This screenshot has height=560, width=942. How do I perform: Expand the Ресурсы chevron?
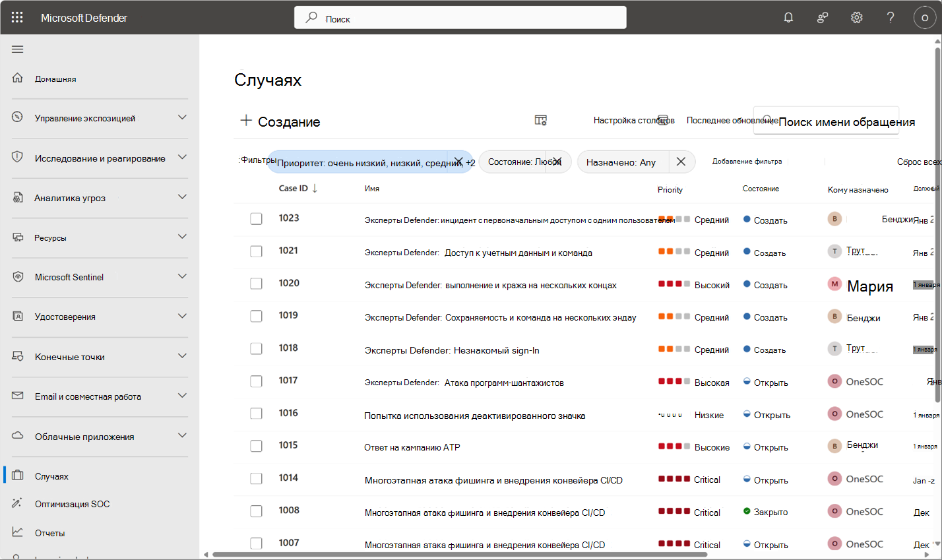tap(182, 237)
